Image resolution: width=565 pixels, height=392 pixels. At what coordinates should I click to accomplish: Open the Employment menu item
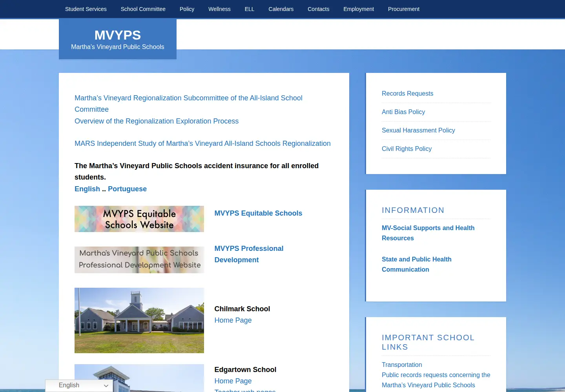tap(359, 9)
